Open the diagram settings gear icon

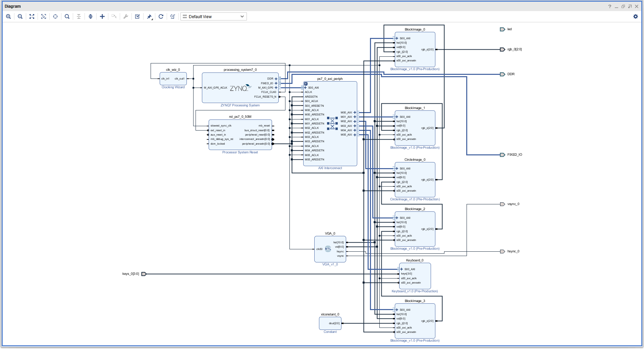(635, 16)
